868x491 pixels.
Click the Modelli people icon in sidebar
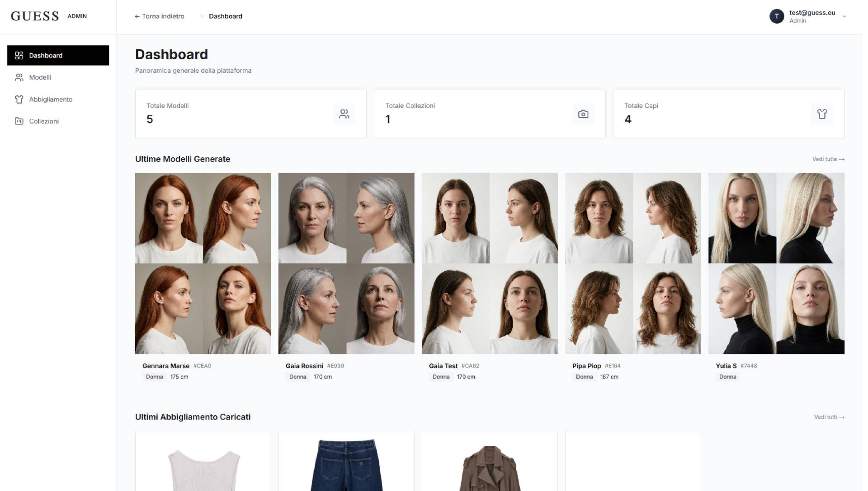(x=19, y=78)
